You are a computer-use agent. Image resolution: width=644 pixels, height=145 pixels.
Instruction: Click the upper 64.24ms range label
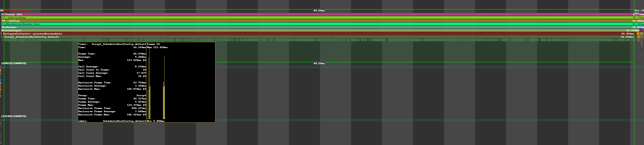(x=319, y=10)
